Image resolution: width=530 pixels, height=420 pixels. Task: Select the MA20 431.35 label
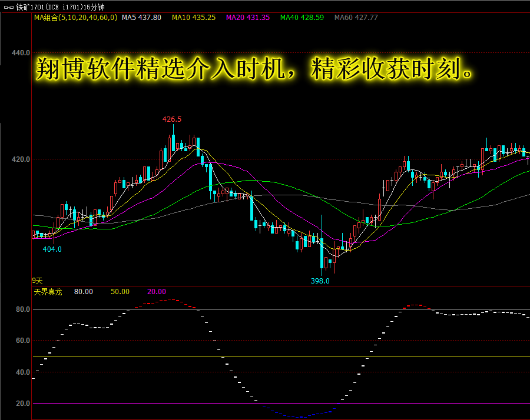click(x=248, y=18)
